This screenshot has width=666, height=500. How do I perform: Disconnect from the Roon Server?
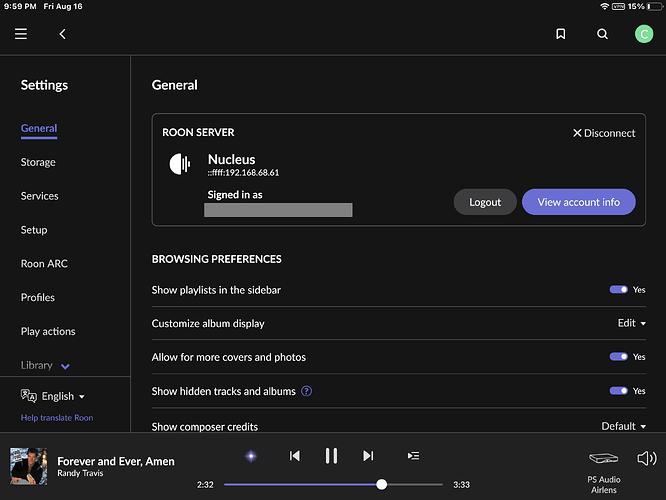[604, 133]
